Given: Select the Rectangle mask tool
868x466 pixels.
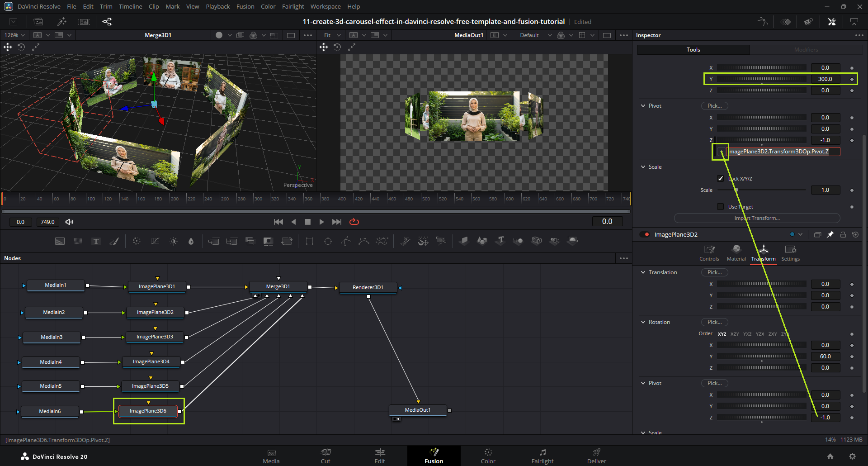Looking at the screenshot, I should tap(310, 241).
